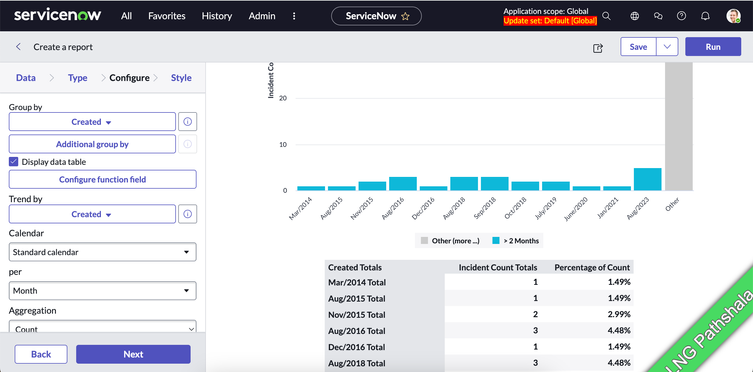Screen dimensions: 753x372
Task: Click the Update set: Default [Global] label
Action: [x=550, y=21]
